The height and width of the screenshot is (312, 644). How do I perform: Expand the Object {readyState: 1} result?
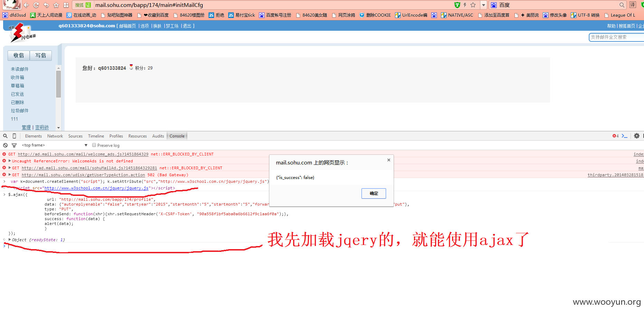coord(10,239)
